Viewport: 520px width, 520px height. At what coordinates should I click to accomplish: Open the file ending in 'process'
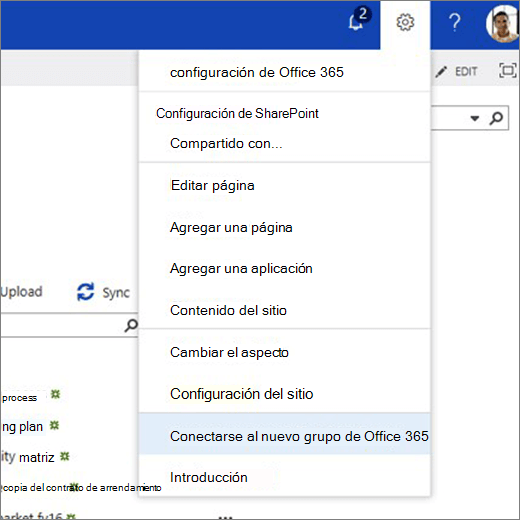tap(19, 397)
